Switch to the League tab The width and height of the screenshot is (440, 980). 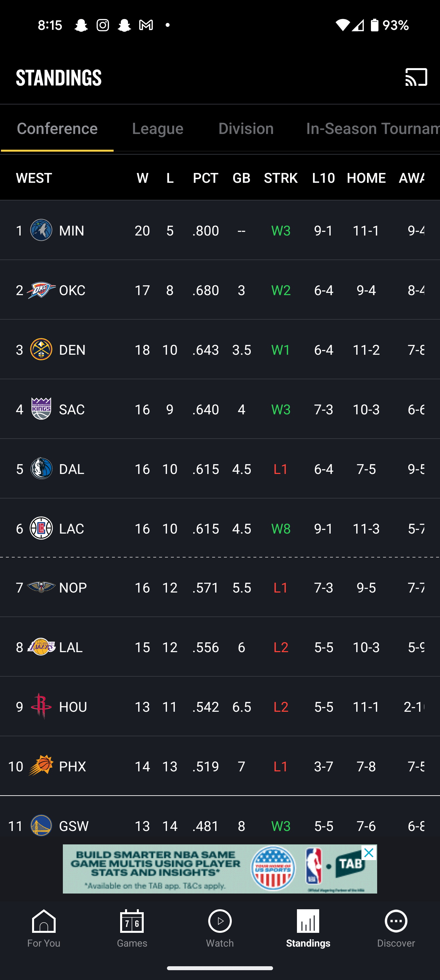click(158, 129)
